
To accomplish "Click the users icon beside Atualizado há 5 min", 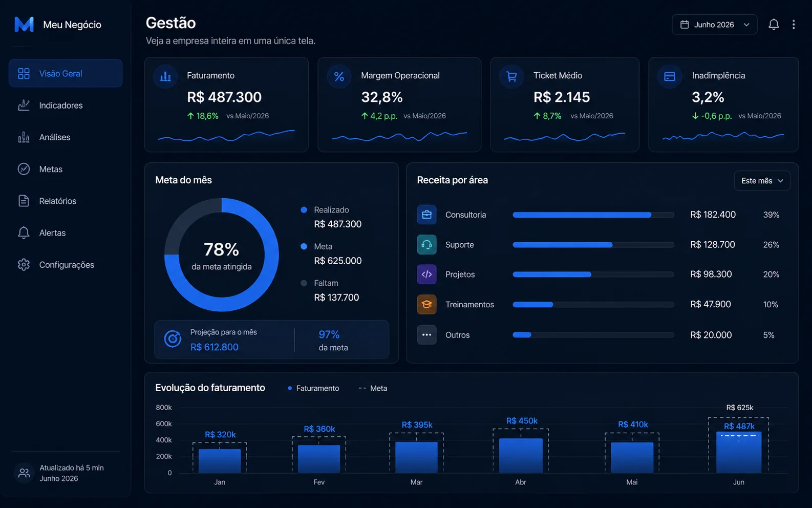I will click(x=24, y=473).
